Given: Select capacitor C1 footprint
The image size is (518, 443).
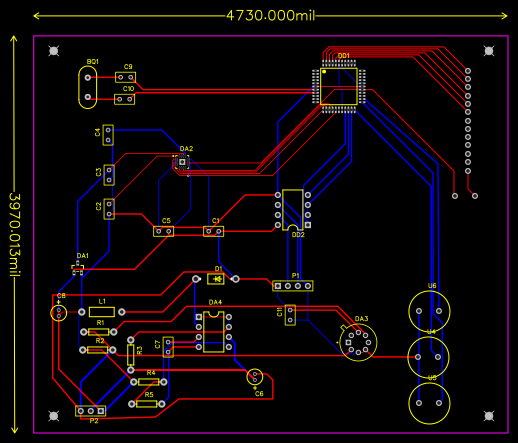Looking at the screenshot, I should (213, 231).
